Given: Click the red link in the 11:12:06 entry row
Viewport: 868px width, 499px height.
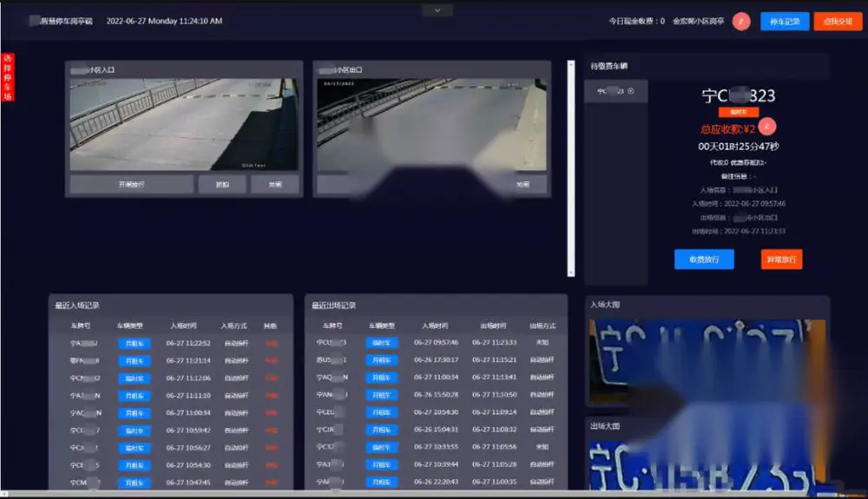Looking at the screenshot, I should coord(271,378).
